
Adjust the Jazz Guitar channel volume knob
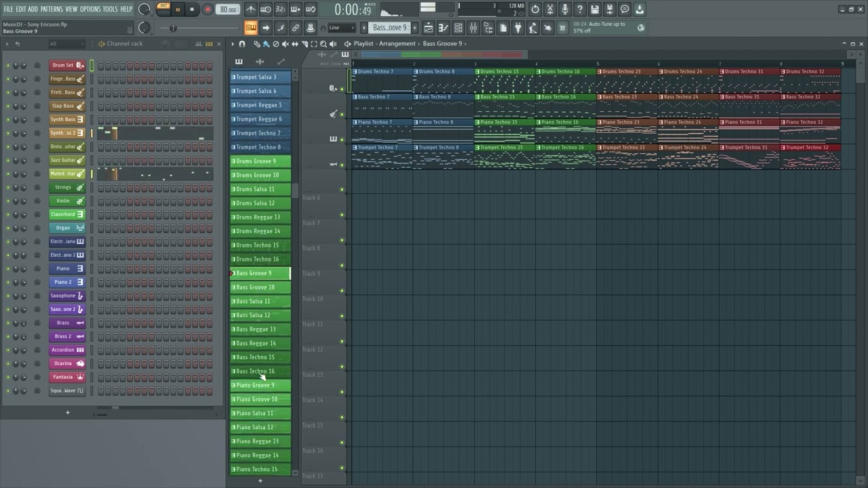coord(24,161)
